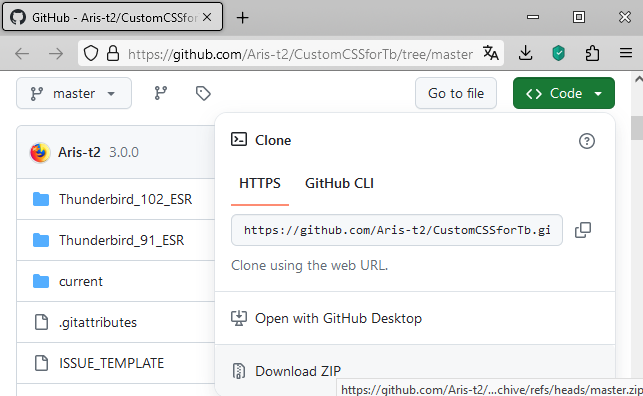Open the Thunderbird_91_ESR folder link
Viewport: 643px width, 396px height.
pyautogui.click(x=121, y=240)
